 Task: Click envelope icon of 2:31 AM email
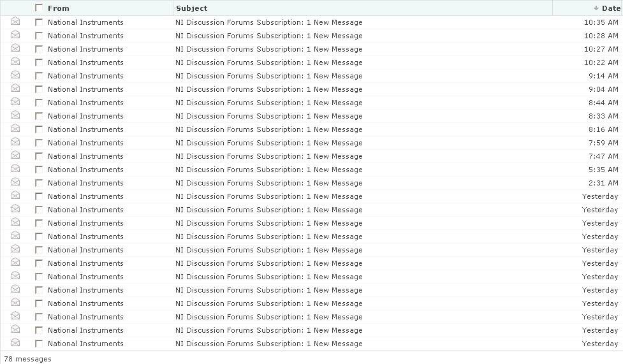[x=15, y=182]
